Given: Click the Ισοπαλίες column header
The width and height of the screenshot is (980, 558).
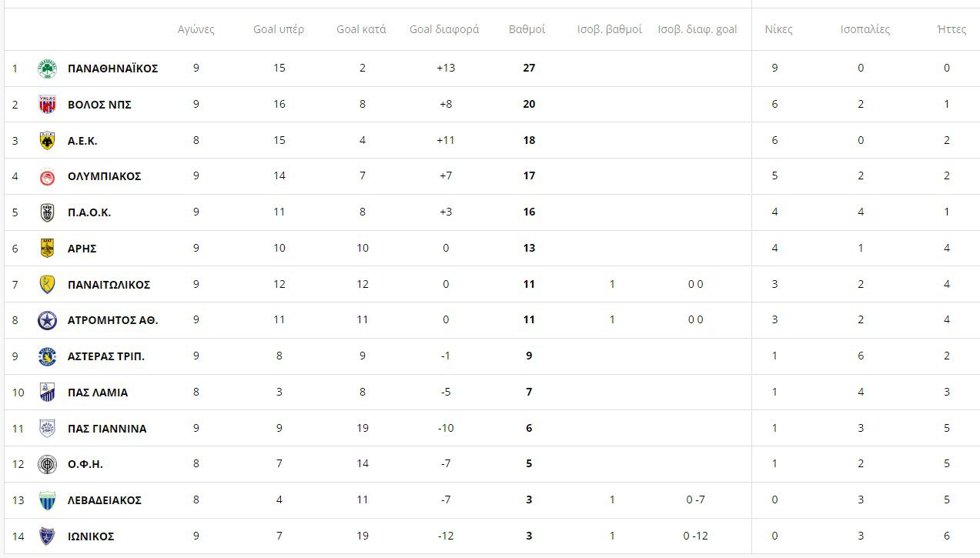Looking at the screenshot, I should coord(865,29).
